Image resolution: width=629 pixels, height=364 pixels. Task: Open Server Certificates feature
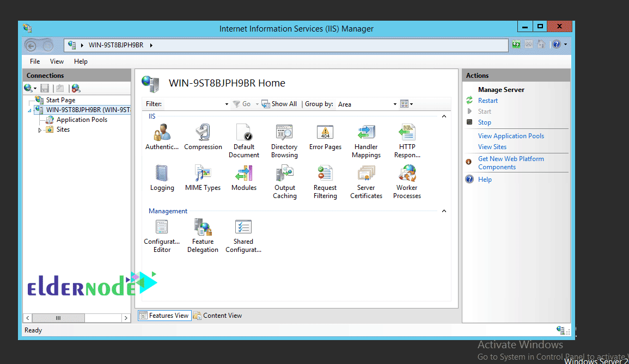coord(367,182)
